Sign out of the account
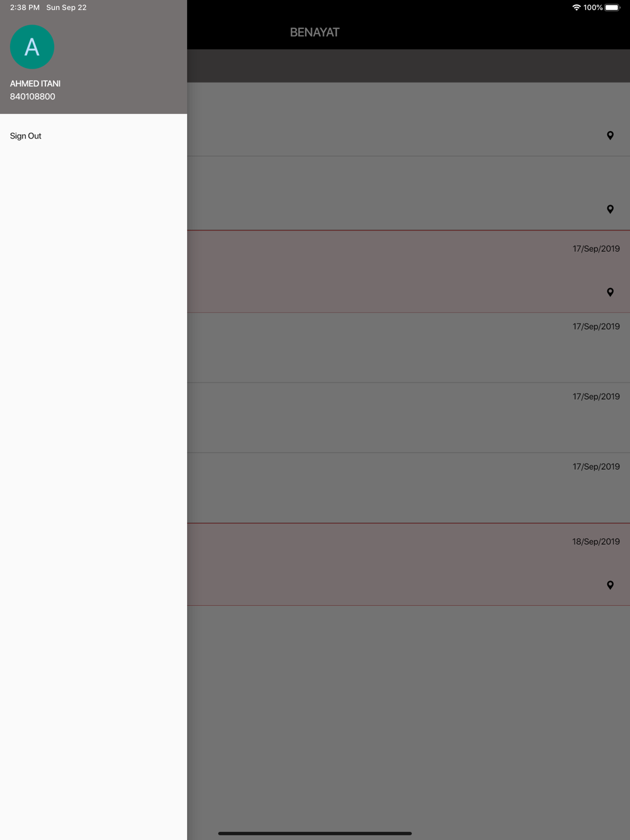The image size is (630, 840). tap(26, 136)
